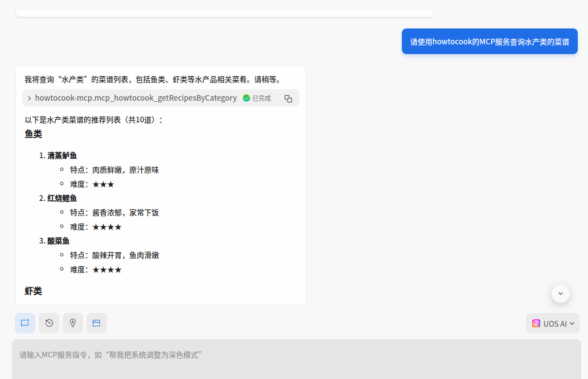The image size is (588, 379).
Task: Select the 酸菜鱼 recipe title
Action: tap(58, 241)
